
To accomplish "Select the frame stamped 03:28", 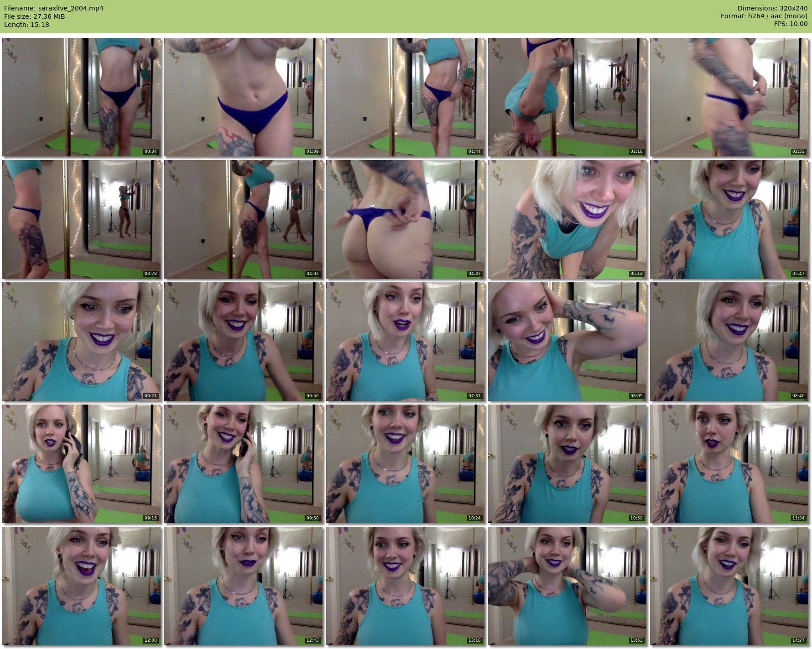I will click(x=82, y=219).
